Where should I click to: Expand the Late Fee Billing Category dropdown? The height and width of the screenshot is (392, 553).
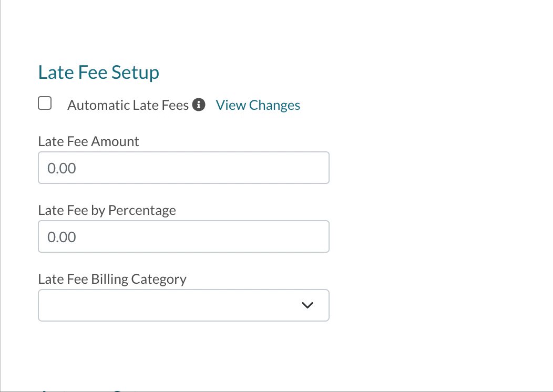click(183, 305)
